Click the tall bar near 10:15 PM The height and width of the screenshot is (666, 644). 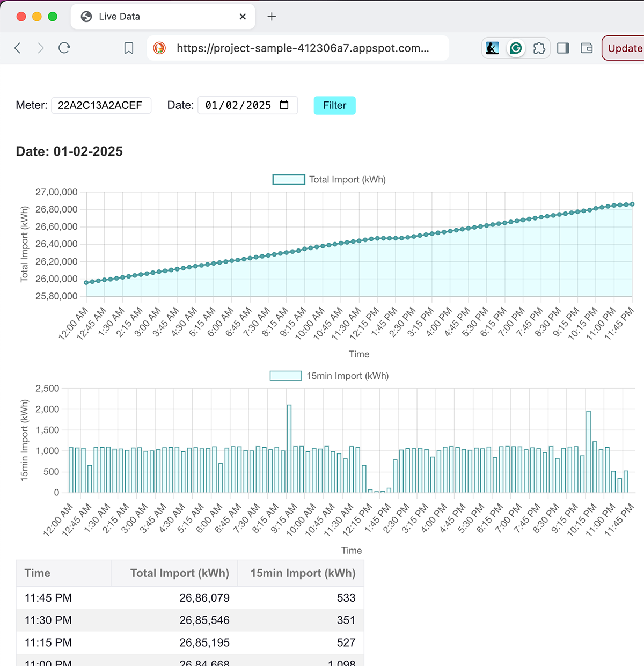pyautogui.click(x=588, y=451)
